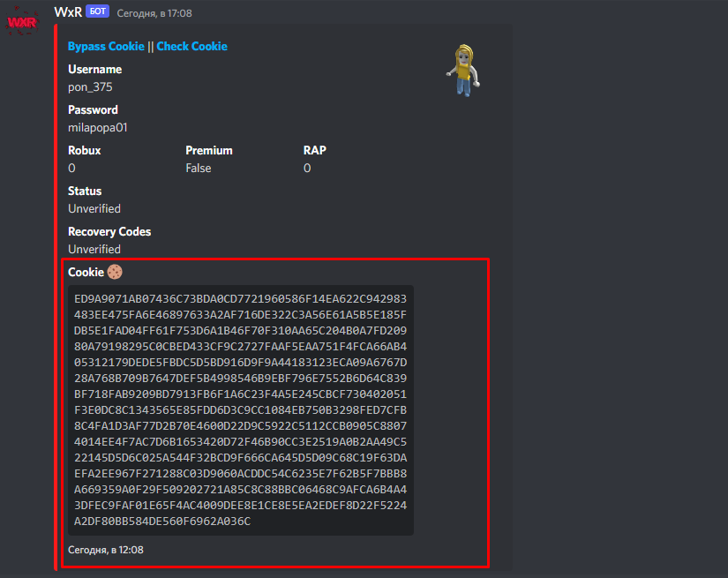This screenshot has width=728, height=578.
Task: Click the Cookie field heading
Action: tap(86, 272)
